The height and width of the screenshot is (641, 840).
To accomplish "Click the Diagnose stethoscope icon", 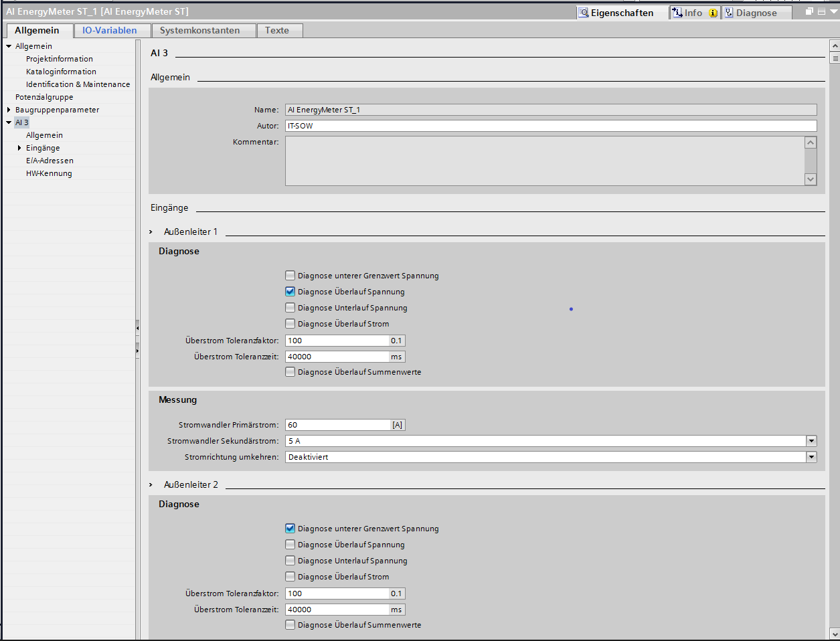I will pyautogui.click(x=729, y=13).
